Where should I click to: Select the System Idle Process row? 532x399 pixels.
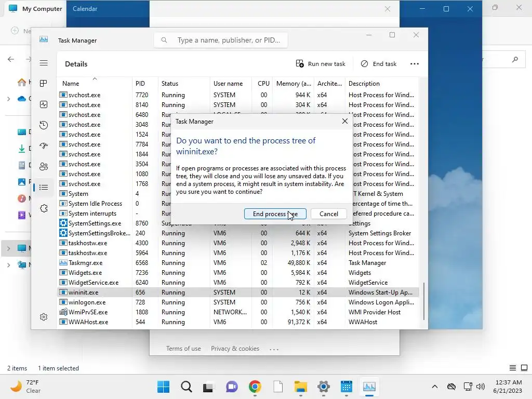click(x=239, y=204)
